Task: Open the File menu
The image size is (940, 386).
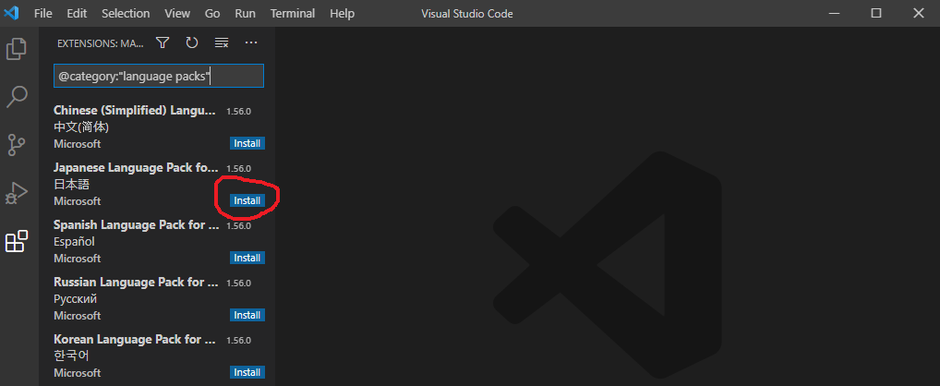Action: coord(43,13)
